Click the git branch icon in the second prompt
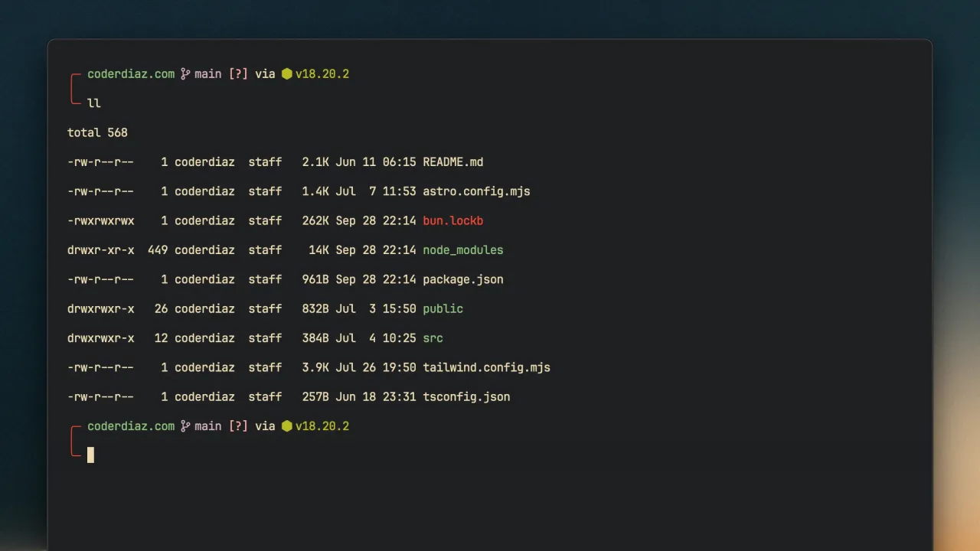980x551 pixels. [185, 426]
